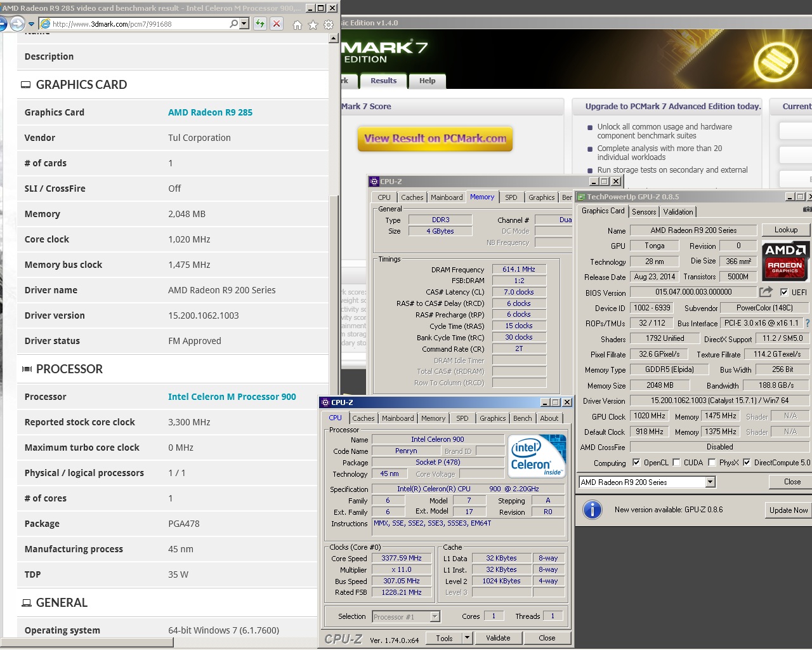Open Favorites star icon in browser
Image resolution: width=812 pixels, height=650 pixels.
click(313, 25)
